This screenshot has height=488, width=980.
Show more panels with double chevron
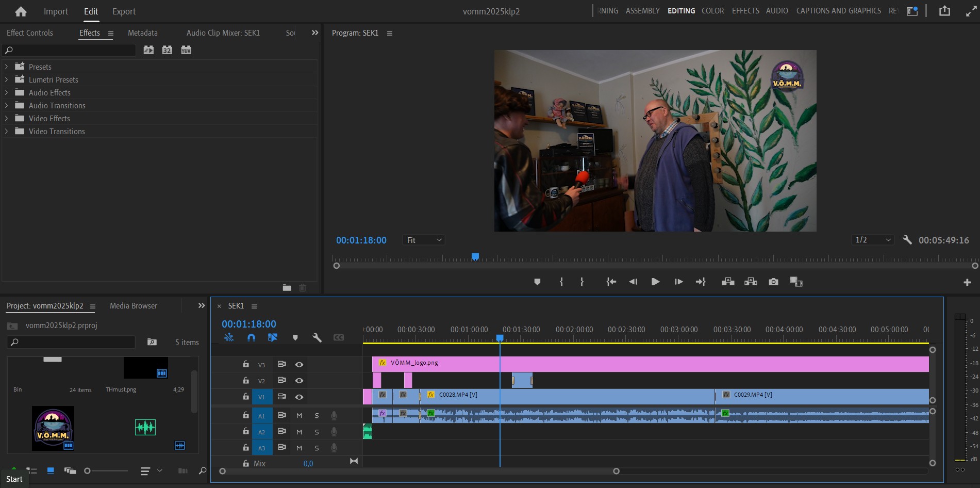(x=315, y=33)
